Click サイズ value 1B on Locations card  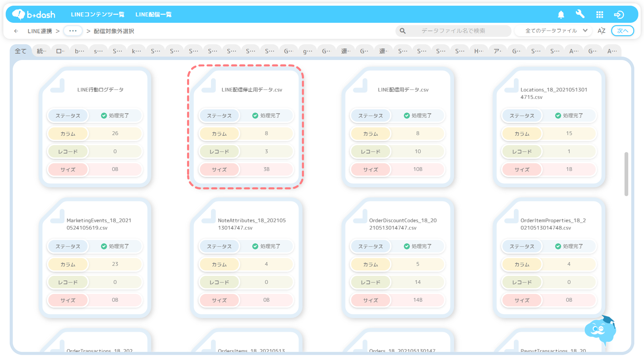click(569, 169)
